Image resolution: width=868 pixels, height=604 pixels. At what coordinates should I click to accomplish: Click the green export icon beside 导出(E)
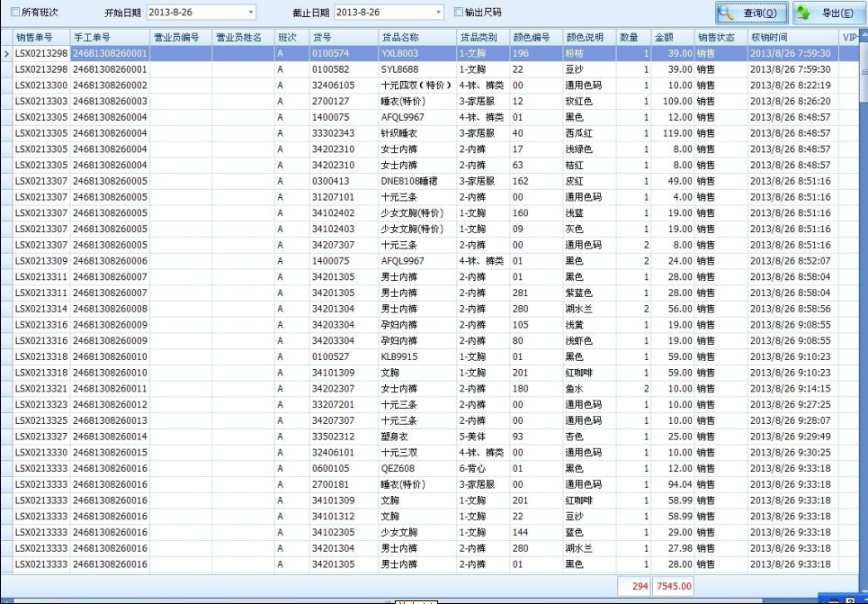803,14
